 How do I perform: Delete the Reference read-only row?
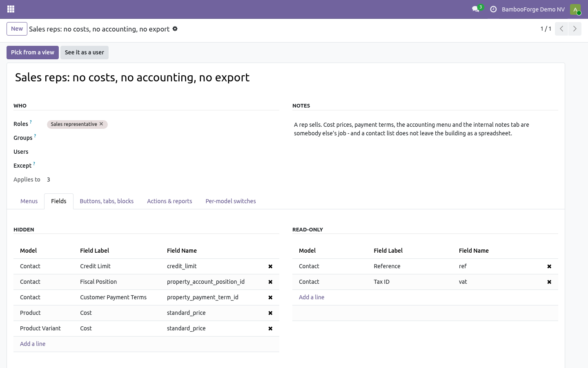[549, 266]
